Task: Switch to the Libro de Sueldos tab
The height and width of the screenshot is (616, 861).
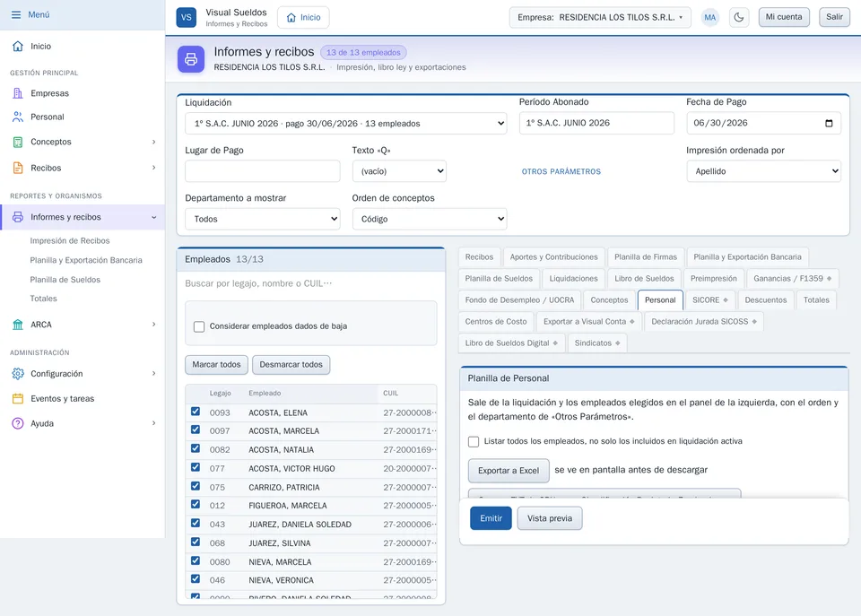Action: coord(644,278)
